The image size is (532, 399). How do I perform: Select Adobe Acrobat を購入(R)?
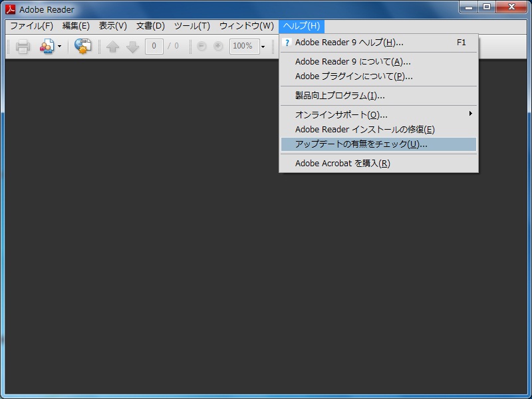click(378, 163)
